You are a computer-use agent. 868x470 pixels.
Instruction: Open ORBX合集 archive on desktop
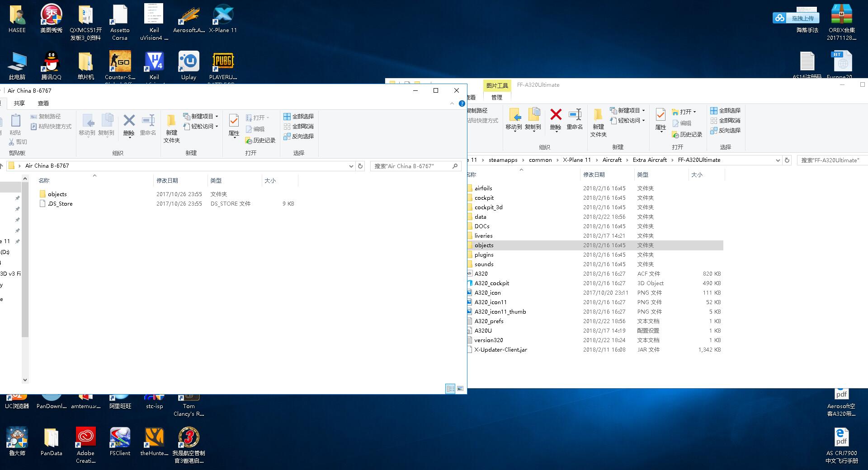pyautogui.click(x=841, y=22)
